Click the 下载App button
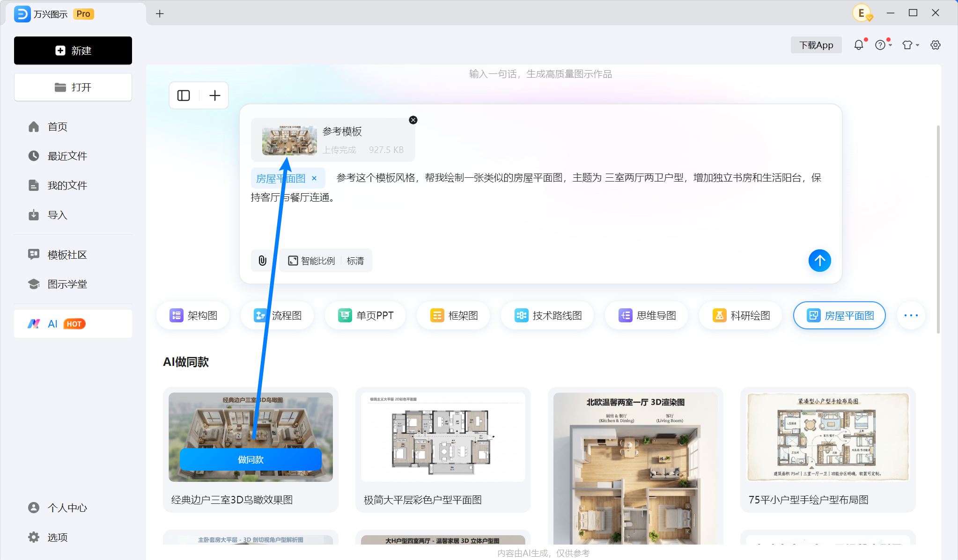The width and height of the screenshot is (958, 560). pyautogui.click(x=816, y=45)
